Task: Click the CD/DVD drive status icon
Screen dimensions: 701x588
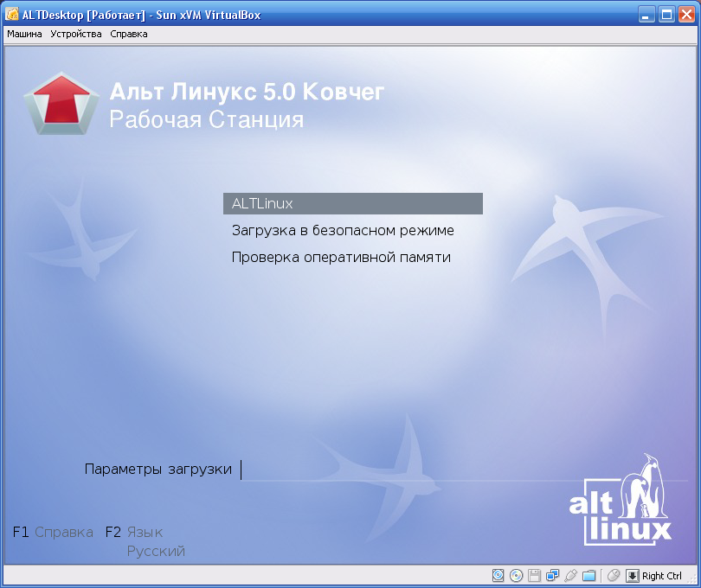Action: click(x=517, y=576)
